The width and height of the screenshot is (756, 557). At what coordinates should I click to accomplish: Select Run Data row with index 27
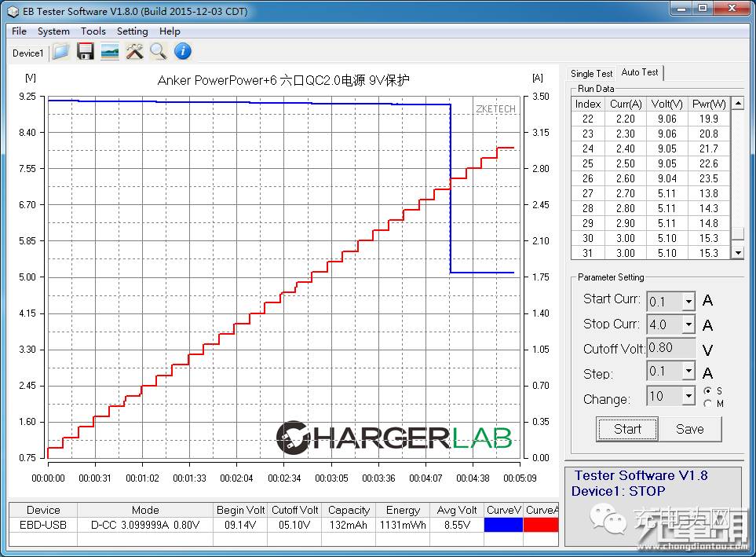pos(650,193)
